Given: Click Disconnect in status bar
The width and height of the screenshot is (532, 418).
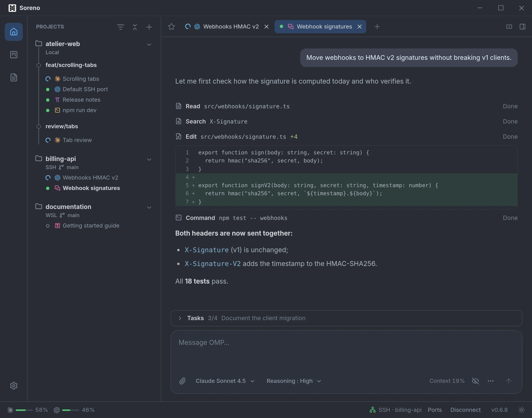Looking at the screenshot, I should coord(465,410).
